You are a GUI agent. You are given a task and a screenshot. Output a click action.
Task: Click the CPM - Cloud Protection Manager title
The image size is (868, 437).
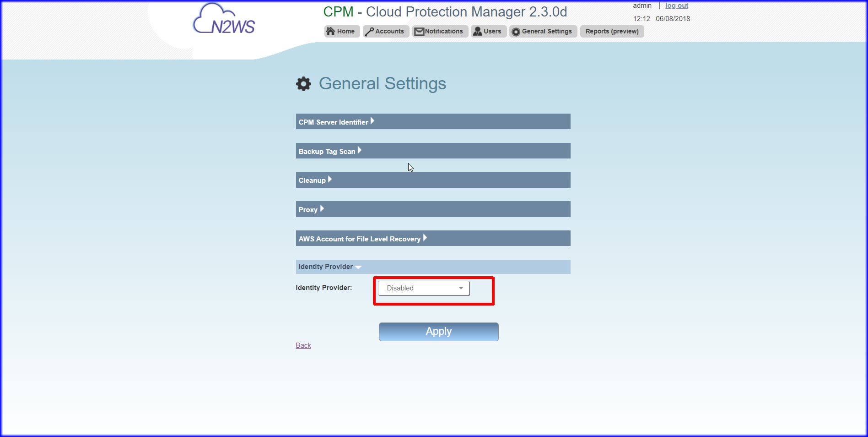pos(445,11)
